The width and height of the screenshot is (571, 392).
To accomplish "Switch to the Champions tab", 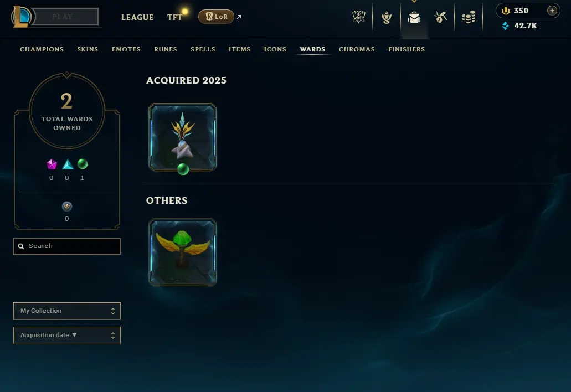I will coord(42,49).
